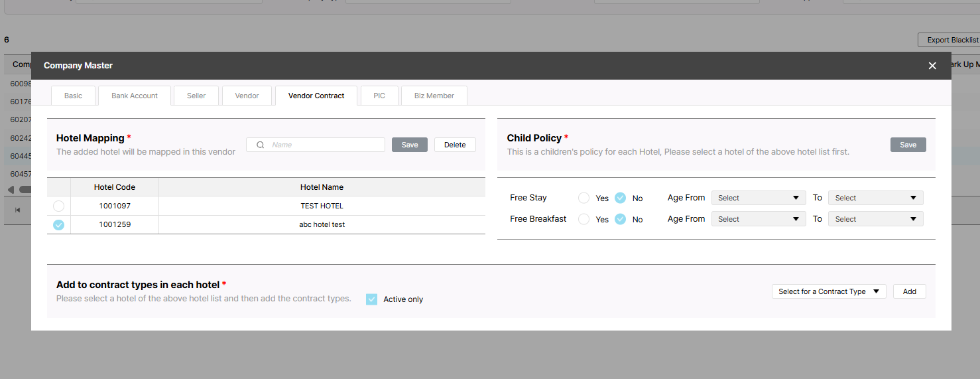Click the search magnifier icon in Name field

click(261, 145)
